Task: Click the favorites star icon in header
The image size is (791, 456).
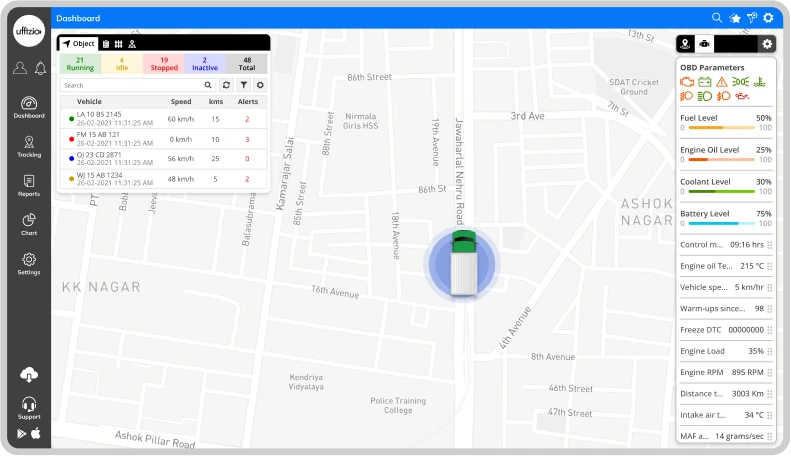Action: pyautogui.click(x=735, y=18)
